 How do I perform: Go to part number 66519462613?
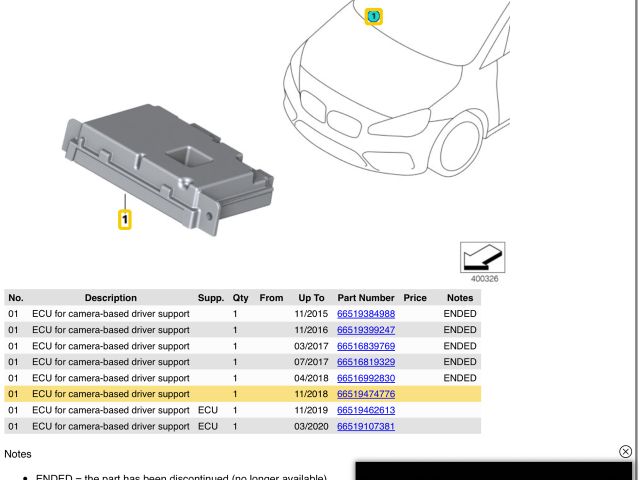click(x=366, y=410)
